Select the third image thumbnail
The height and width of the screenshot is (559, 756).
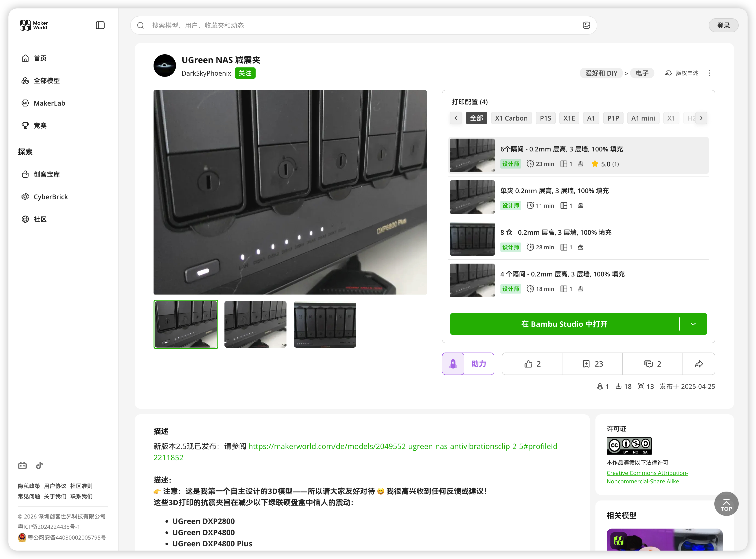[325, 324]
